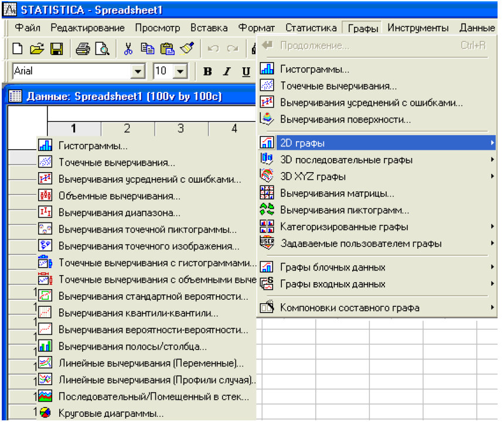The image size is (504, 425).
Task: Choose Вычерчивания усреднений с ошибками in Графы menu
Action: [x=377, y=102]
